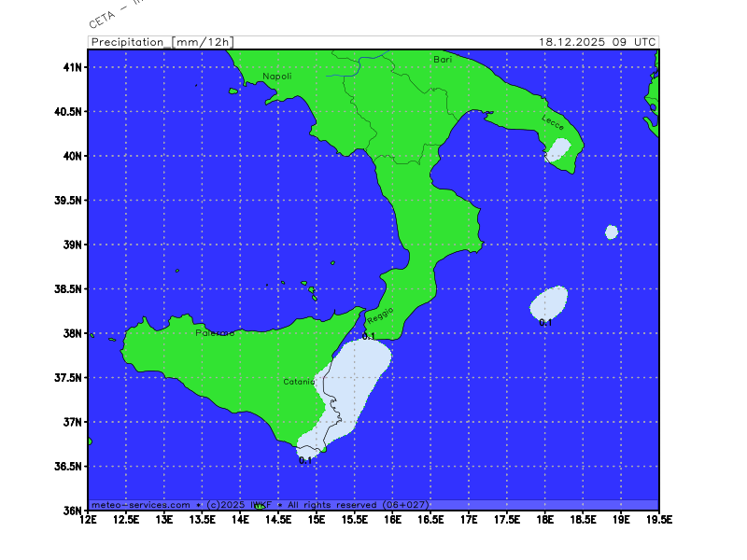Click the Bari city label

pyautogui.click(x=443, y=60)
